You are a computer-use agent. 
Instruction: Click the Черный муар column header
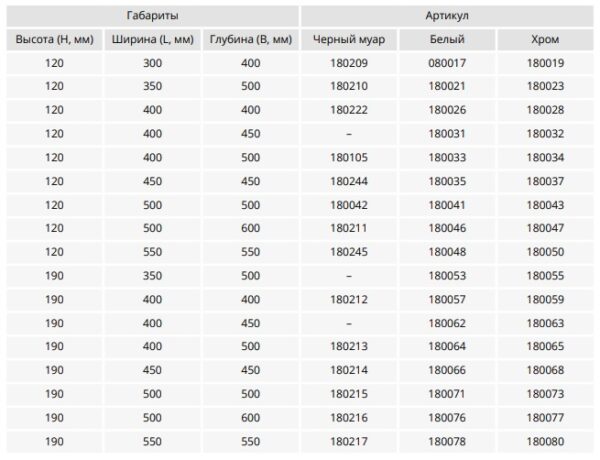(349, 40)
